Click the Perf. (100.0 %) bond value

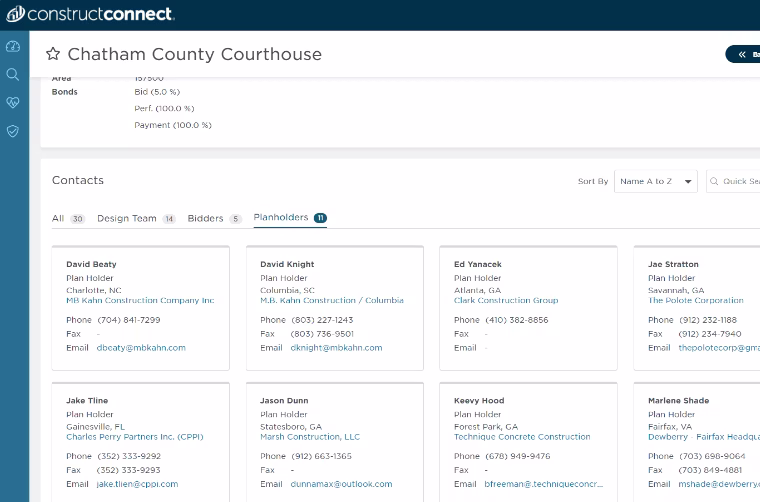[x=164, y=109]
